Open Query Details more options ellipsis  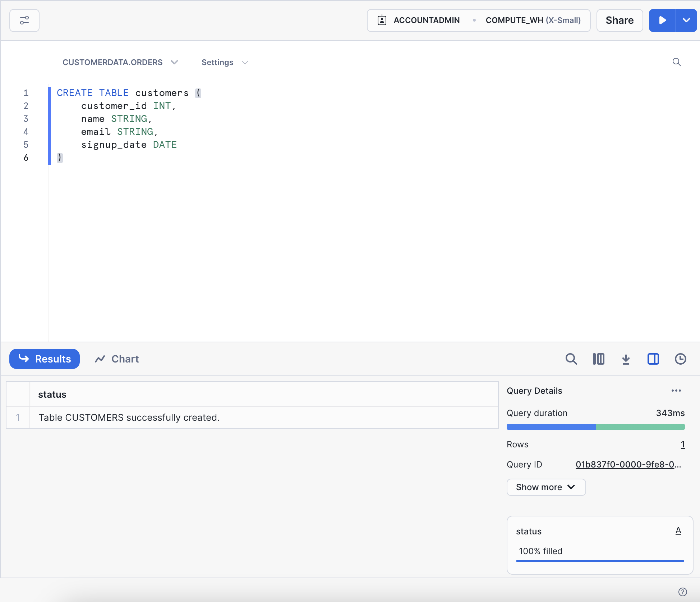(676, 391)
